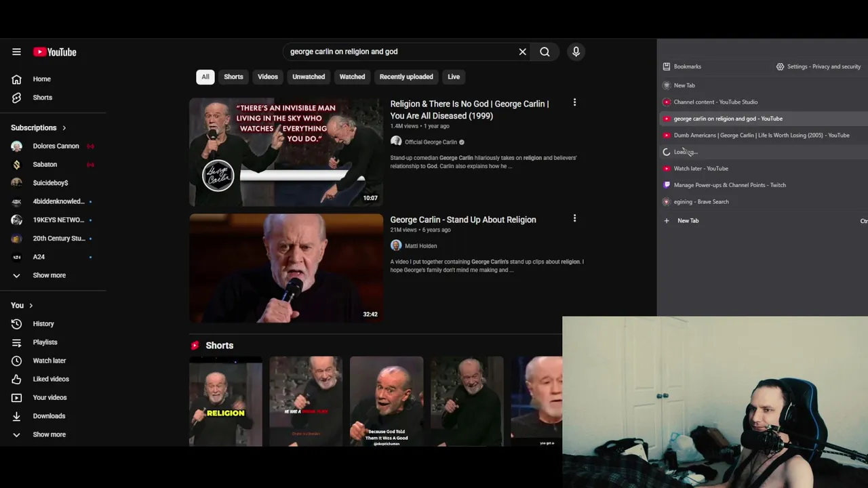Image resolution: width=868 pixels, height=488 pixels.
Task: Select the Live filter chip
Action: coord(454,77)
